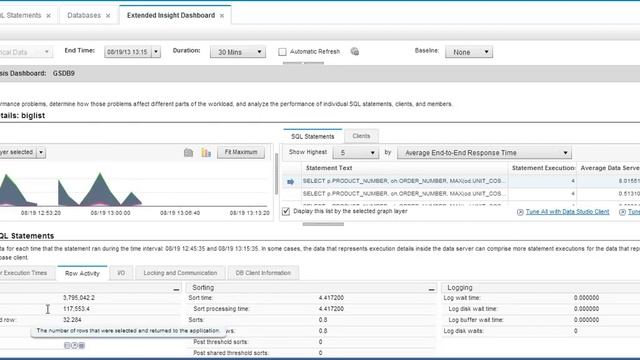Click the 117,553.4 value
The image size is (640, 360).
76,309
